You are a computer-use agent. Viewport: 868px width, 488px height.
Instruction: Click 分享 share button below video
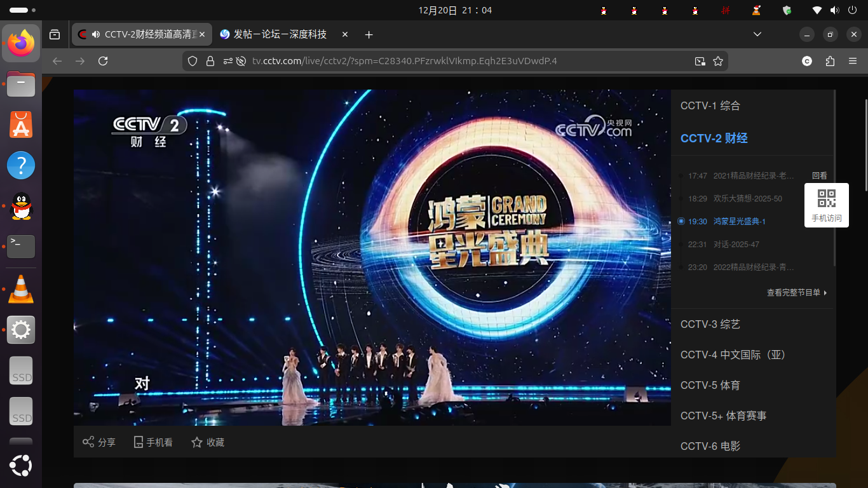tap(99, 442)
